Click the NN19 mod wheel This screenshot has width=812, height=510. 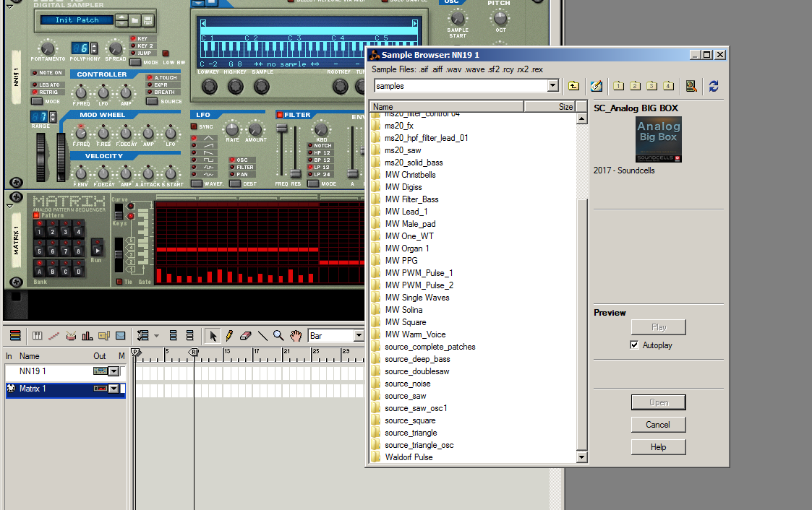[x=61, y=157]
